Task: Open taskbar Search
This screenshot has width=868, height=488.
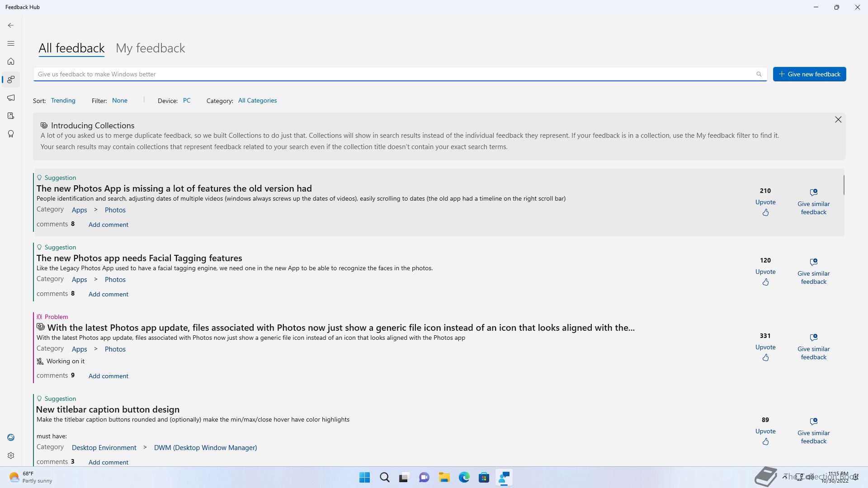Action: click(385, 478)
